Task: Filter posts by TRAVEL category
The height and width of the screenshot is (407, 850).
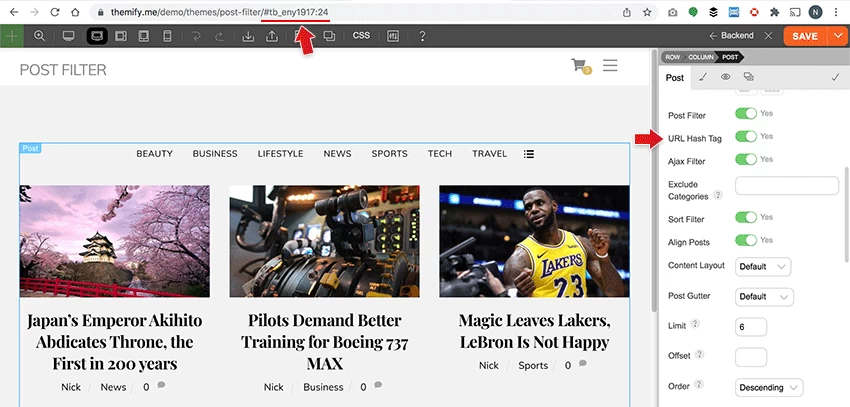Action: [x=490, y=154]
